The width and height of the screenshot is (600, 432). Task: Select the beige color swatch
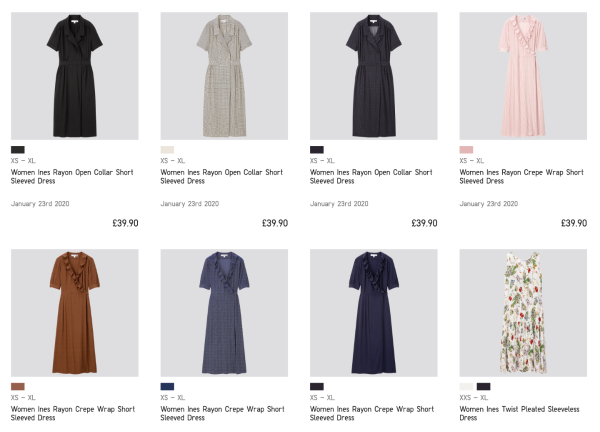[167, 149]
